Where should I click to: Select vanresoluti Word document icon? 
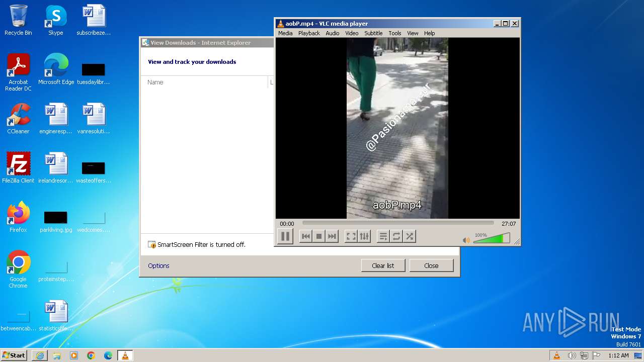coord(94,119)
